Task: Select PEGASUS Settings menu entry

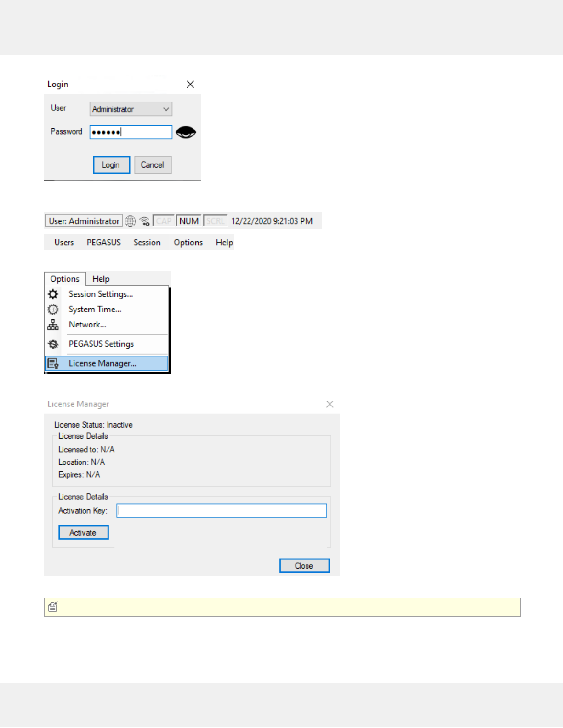Action: coord(107,344)
